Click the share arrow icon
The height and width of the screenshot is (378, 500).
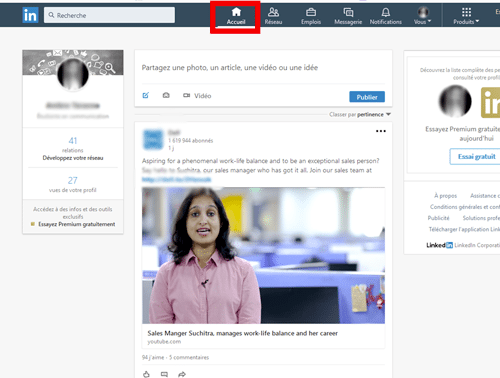coord(182,374)
